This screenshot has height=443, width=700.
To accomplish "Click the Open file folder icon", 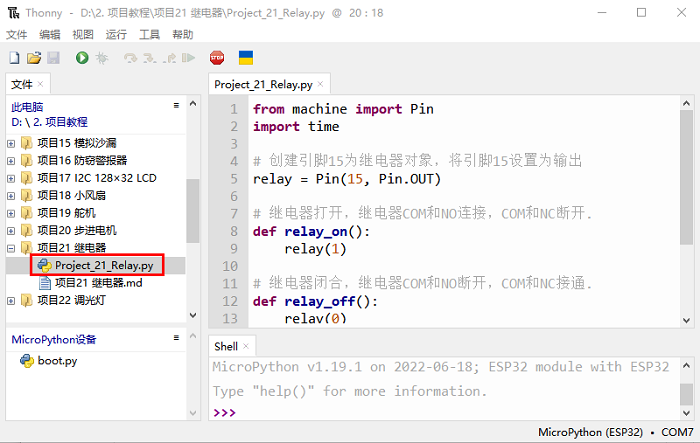I will (x=33, y=59).
